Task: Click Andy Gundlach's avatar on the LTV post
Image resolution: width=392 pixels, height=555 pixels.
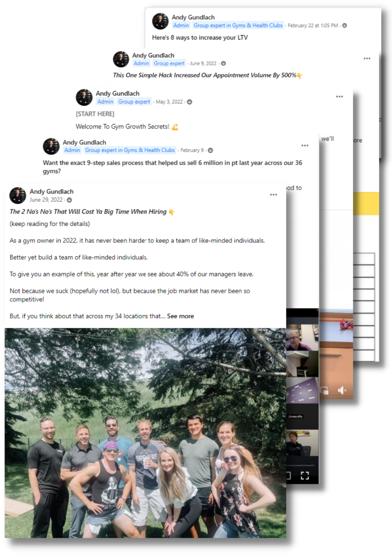Action: (160, 21)
